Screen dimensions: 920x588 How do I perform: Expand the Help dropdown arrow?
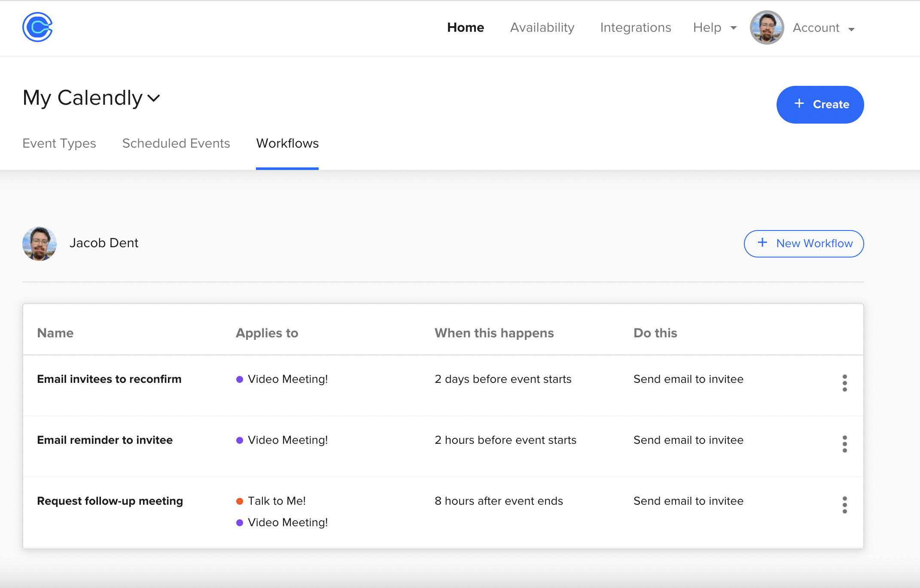pos(734,28)
